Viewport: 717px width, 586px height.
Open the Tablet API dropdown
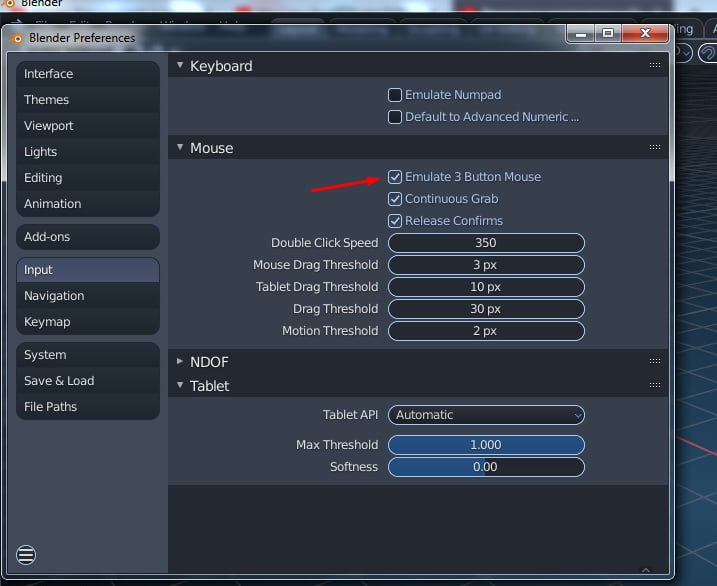coord(486,415)
